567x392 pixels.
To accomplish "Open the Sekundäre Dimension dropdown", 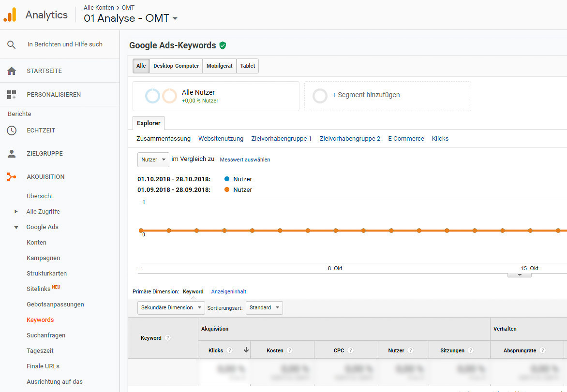I will click(171, 308).
